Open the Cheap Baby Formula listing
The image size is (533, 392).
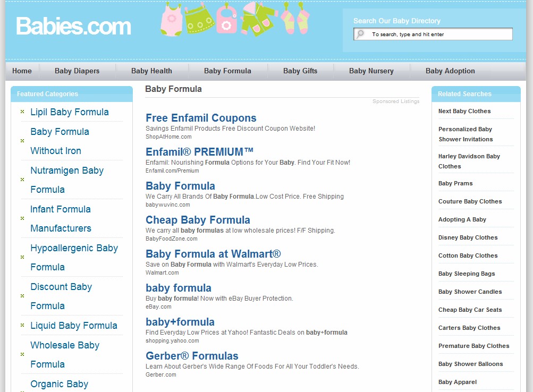[x=198, y=220]
